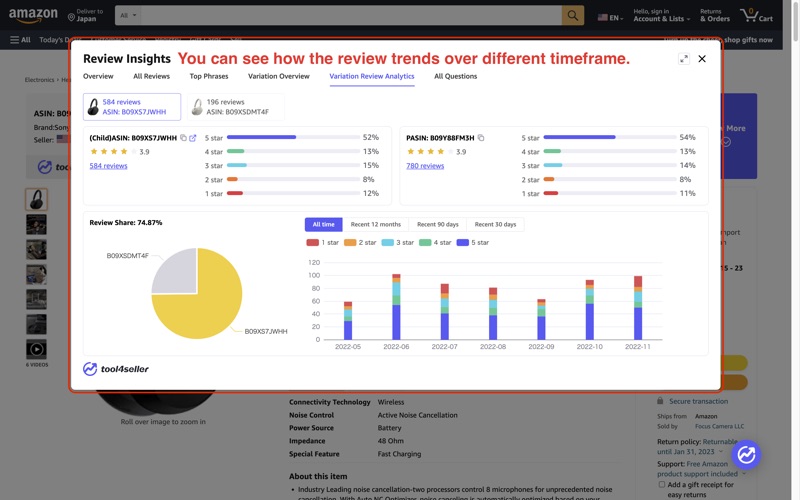Select Recent 12 months range
800x500 pixels.
(x=376, y=224)
